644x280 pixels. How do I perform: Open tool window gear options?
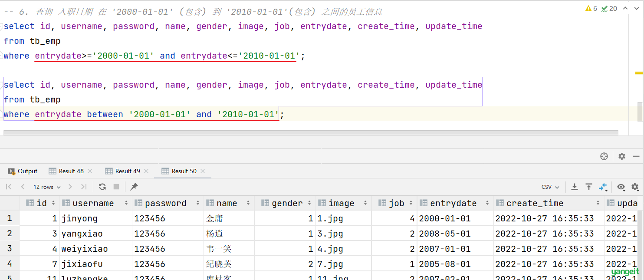622,156
